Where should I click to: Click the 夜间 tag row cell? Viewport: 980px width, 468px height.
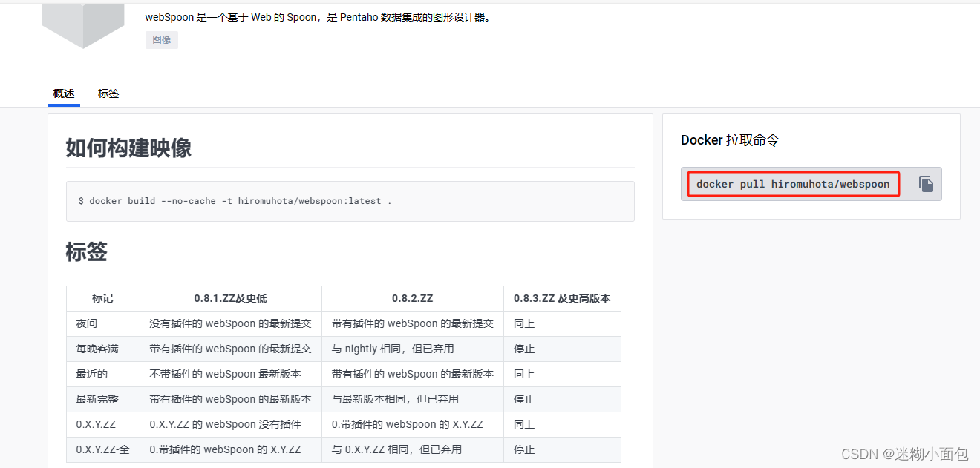(x=103, y=323)
